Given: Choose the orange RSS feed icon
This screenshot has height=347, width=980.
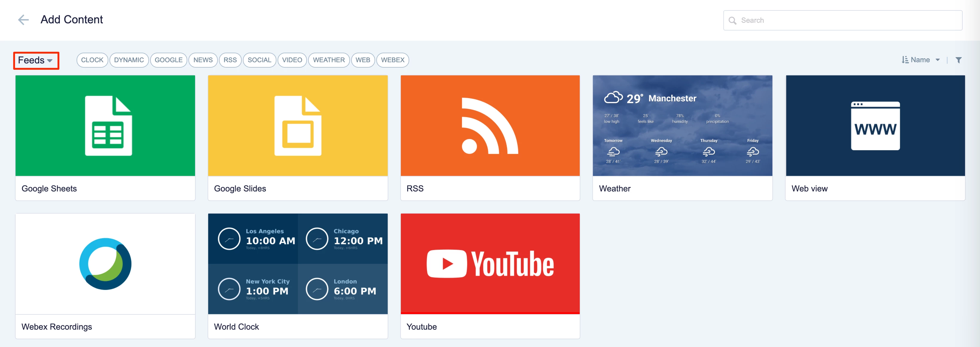Looking at the screenshot, I should tap(490, 126).
